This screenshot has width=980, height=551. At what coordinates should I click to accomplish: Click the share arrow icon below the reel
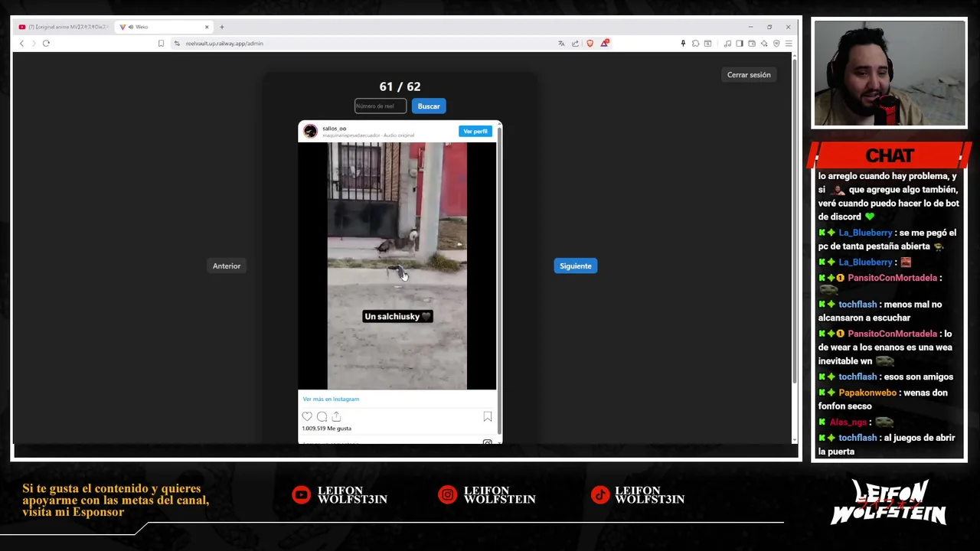[x=336, y=416]
